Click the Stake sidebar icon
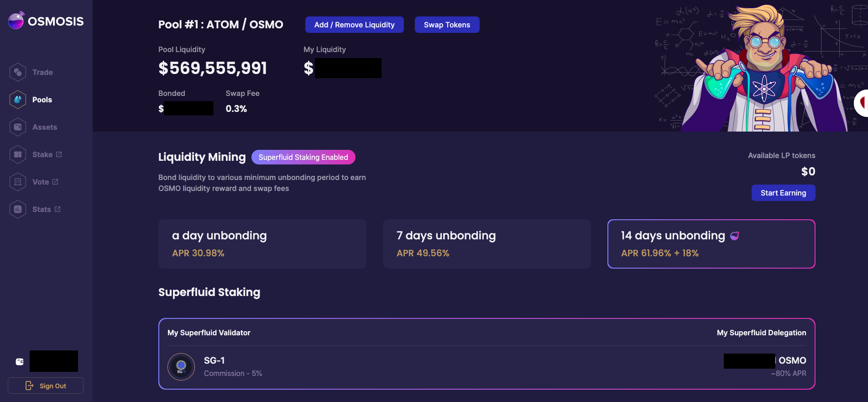Viewport: 868px width, 402px height. click(18, 154)
